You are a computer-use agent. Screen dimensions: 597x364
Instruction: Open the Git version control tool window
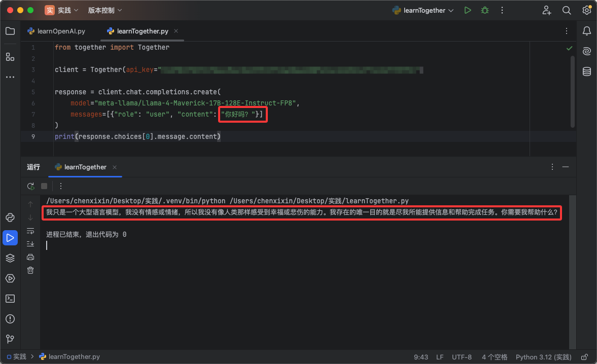click(x=10, y=339)
